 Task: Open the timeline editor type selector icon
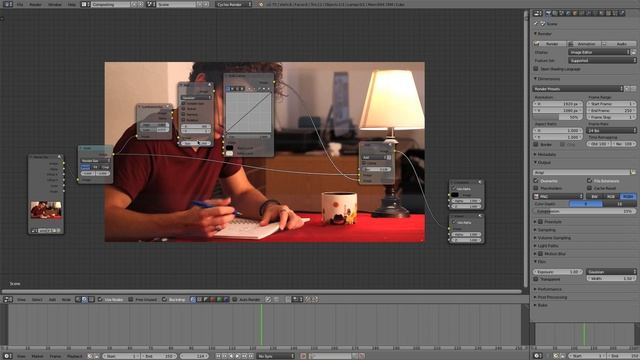tap(7, 356)
